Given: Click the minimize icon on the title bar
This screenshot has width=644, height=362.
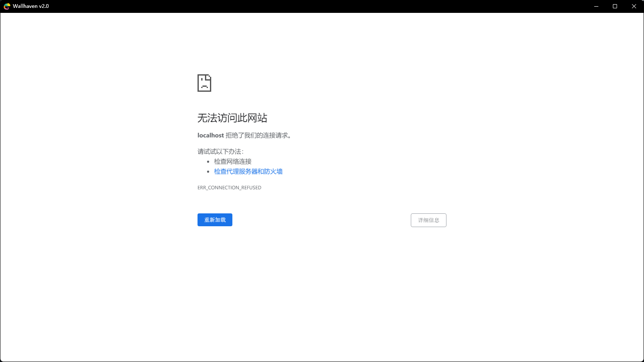Looking at the screenshot, I should click(596, 6).
